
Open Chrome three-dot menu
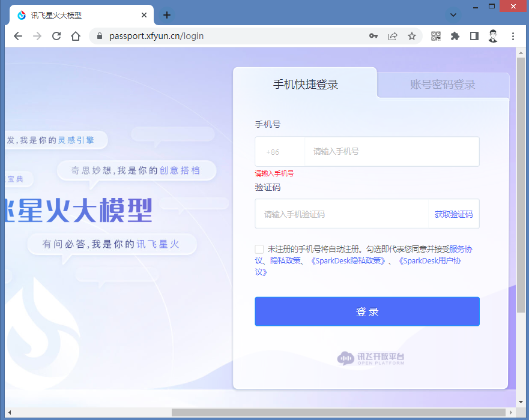tap(513, 36)
